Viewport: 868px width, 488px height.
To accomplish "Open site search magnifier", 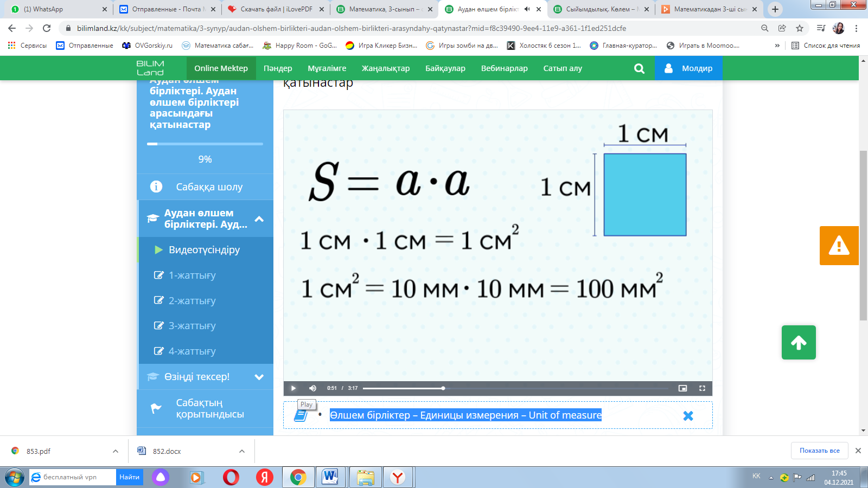I will point(639,68).
